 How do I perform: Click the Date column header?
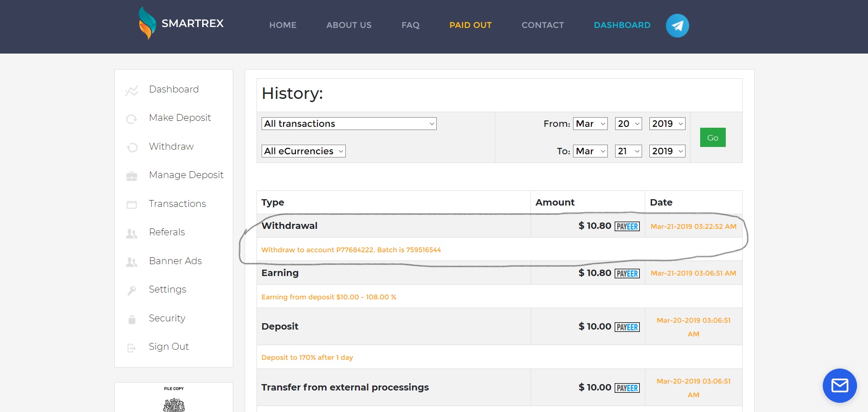(661, 202)
